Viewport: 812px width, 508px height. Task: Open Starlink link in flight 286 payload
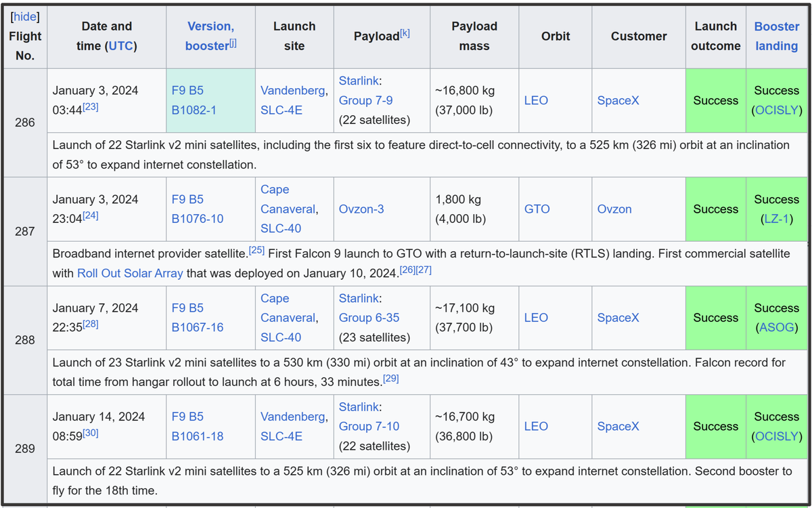[x=359, y=81]
